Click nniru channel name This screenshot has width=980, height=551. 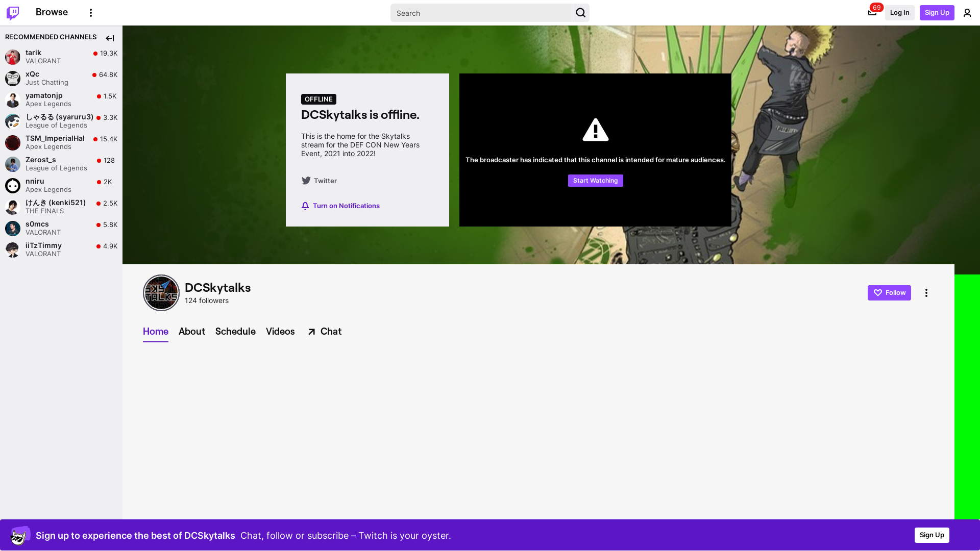click(35, 181)
